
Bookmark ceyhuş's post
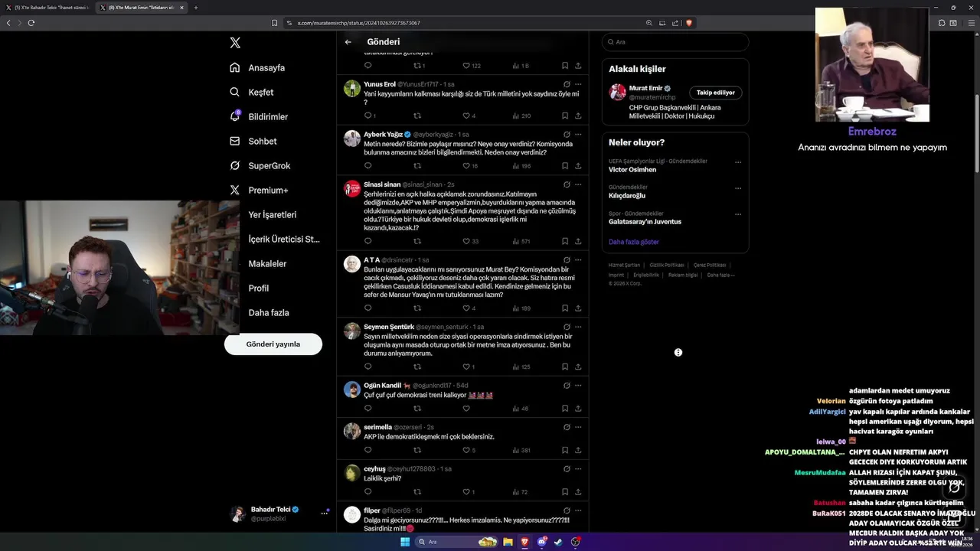(x=565, y=492)
